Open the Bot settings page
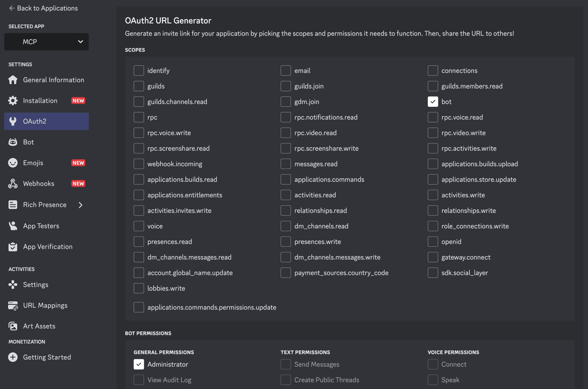 [28, 142]
